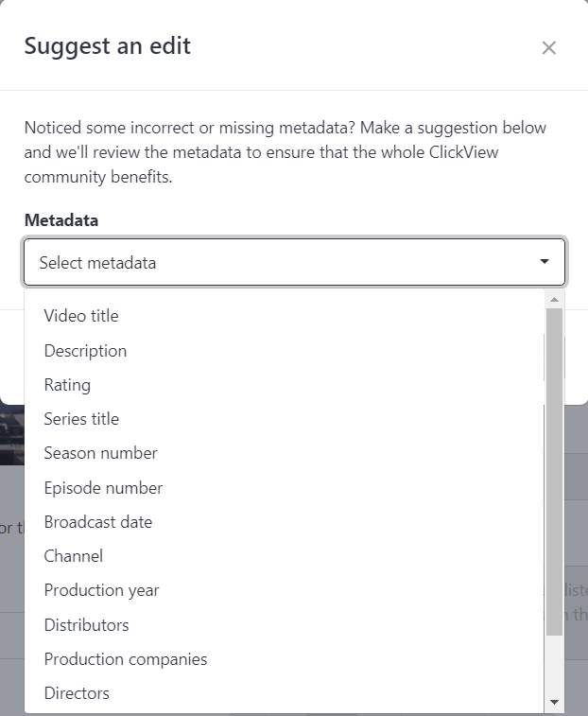Pick Rating from the metadata list
This screenshot has width=588, height=716.
click(x=285, y=385)
